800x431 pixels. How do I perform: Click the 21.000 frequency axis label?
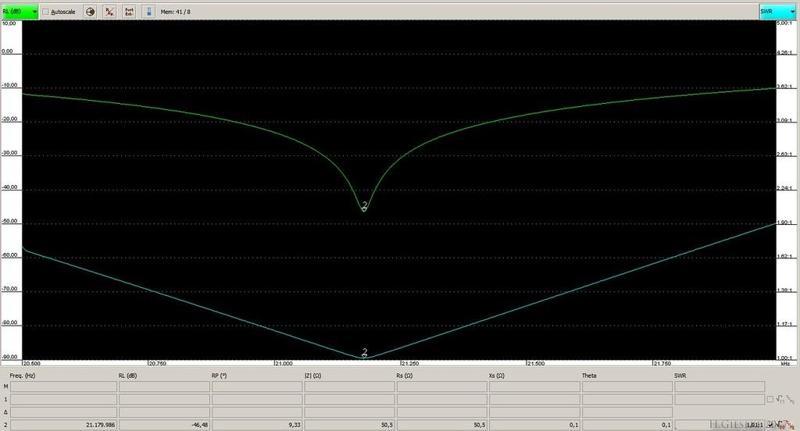(284, 364)
